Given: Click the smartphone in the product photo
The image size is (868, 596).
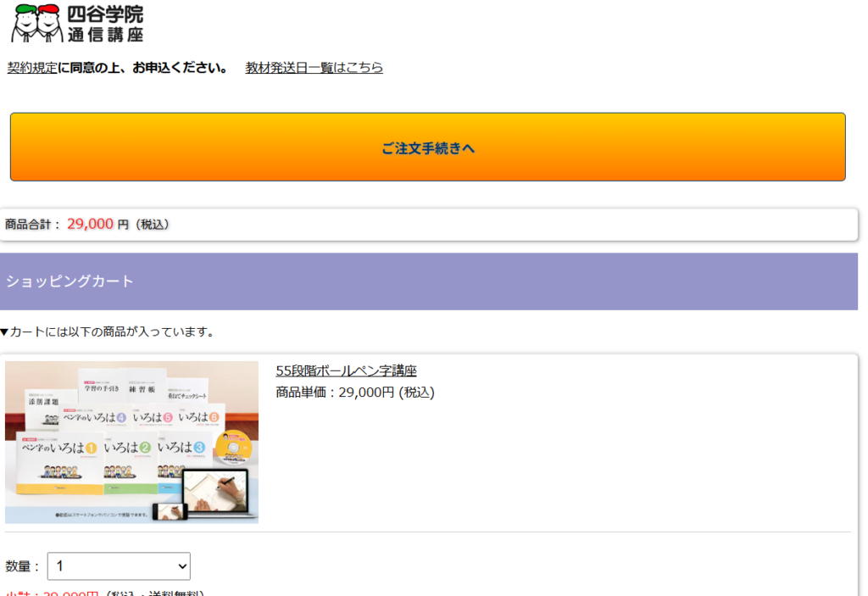Looking at the screenshot, I should pos(170,512).
